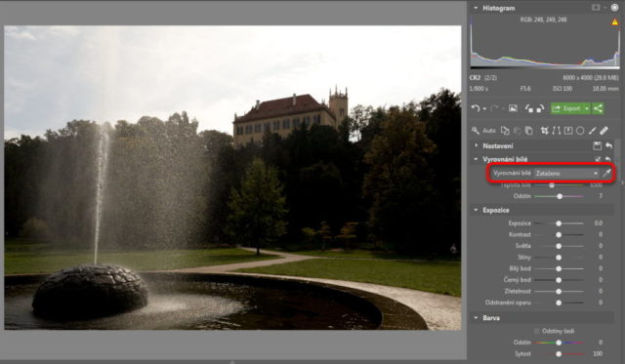Click the greyed redo arrow icon
Screen dimensions: 625x364
(x=494, y=108)
